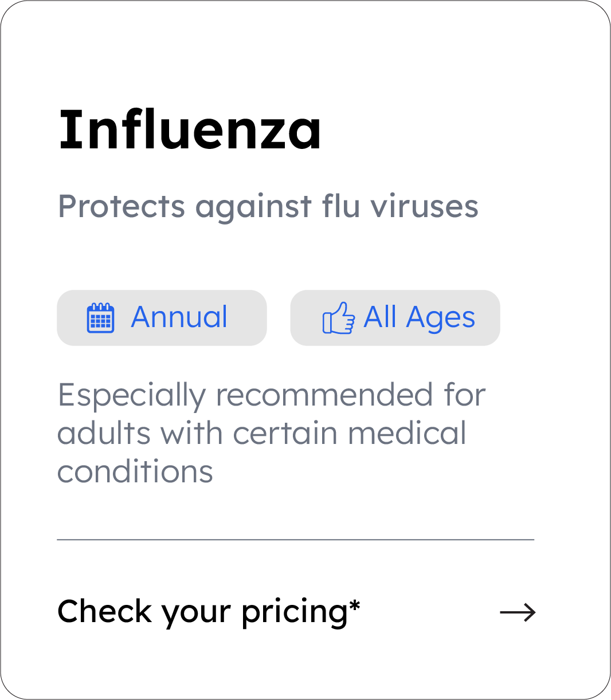Click the Influenza heading
This screenshot has height=700, width=611.
point(190,129)
